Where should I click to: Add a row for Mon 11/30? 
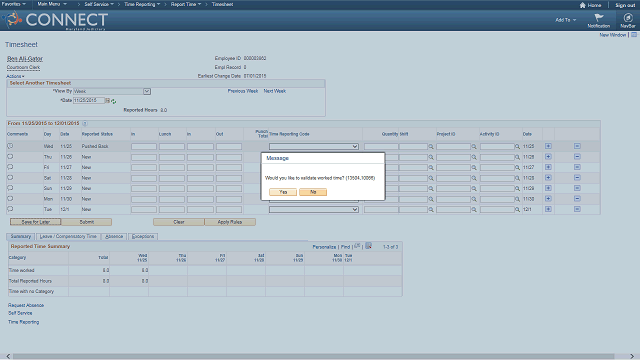point(548,199)
